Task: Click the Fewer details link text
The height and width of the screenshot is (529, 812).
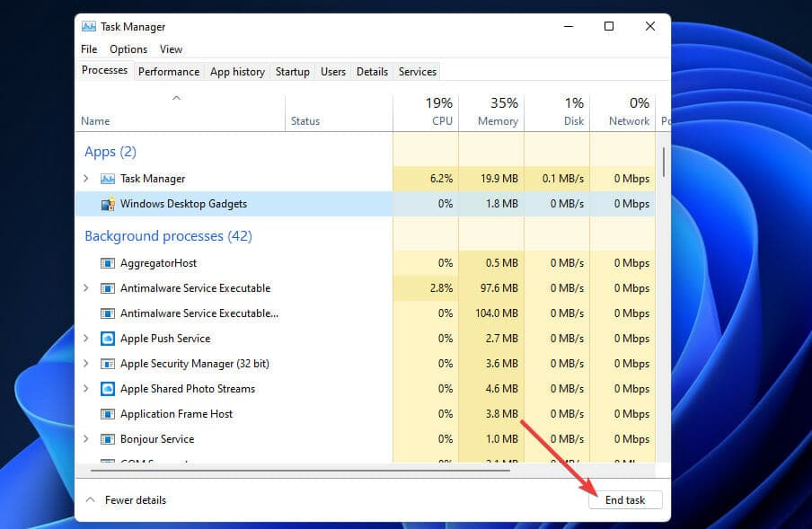Action: [136, 500]
